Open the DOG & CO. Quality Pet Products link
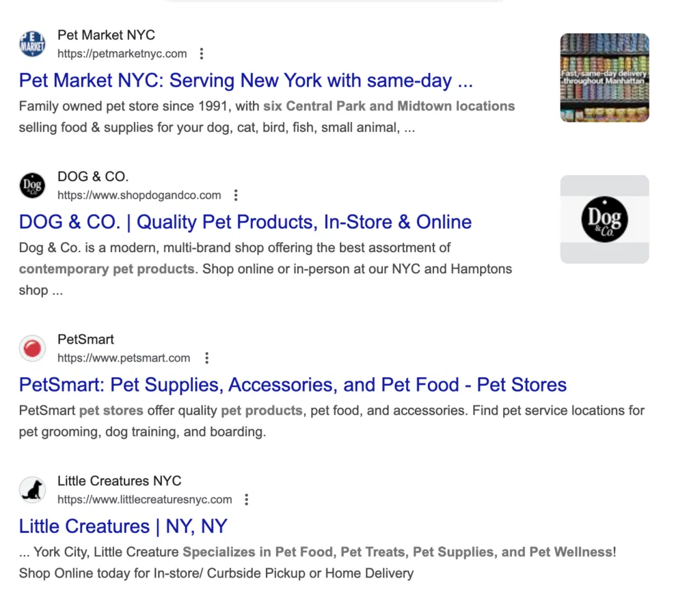 245,221
